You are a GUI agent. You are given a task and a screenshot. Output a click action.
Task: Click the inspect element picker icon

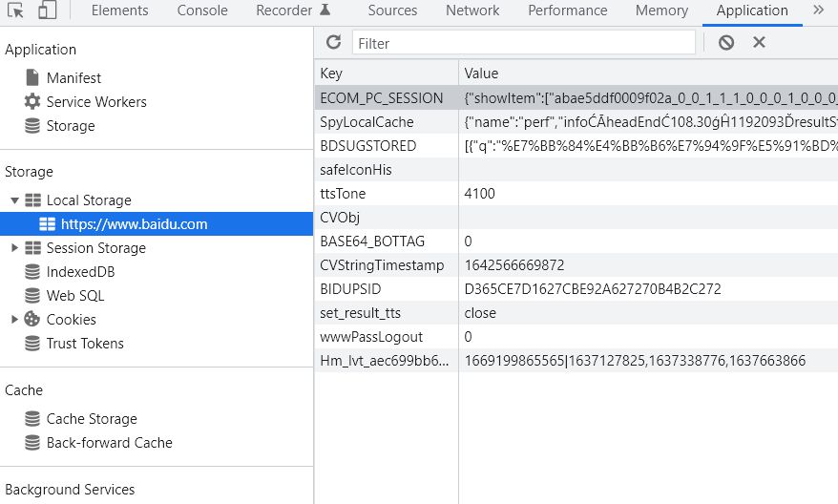15,10
